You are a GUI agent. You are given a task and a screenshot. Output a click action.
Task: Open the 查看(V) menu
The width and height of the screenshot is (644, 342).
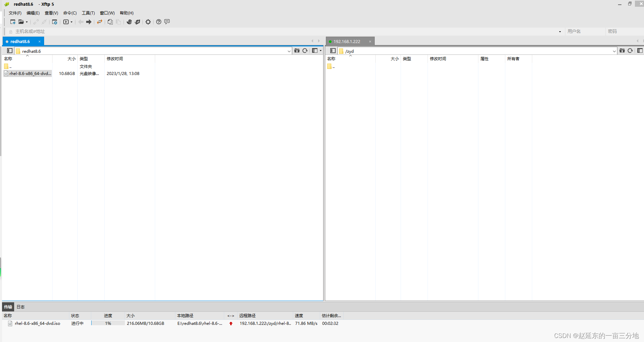(52, 13)
